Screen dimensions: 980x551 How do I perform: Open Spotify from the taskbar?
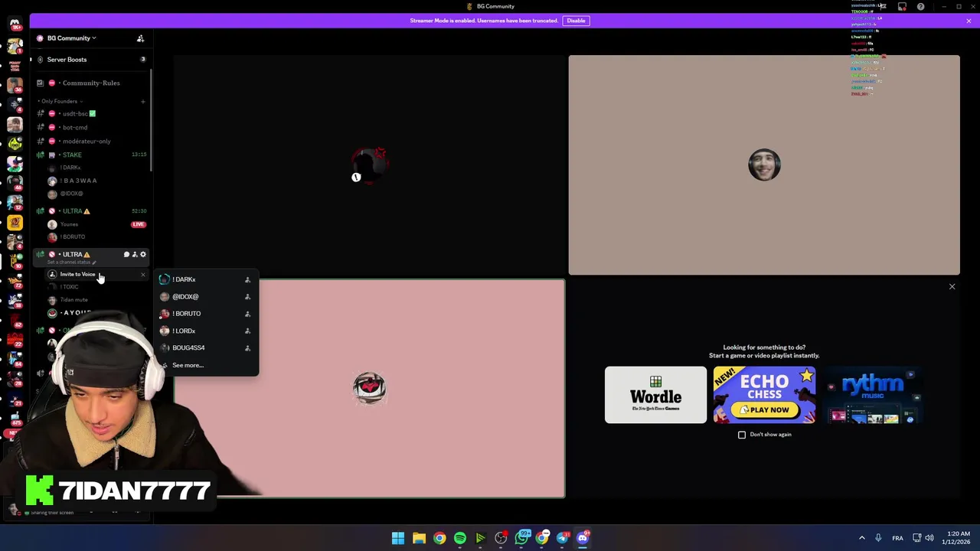pyautogui.click(x=460, y=538)
